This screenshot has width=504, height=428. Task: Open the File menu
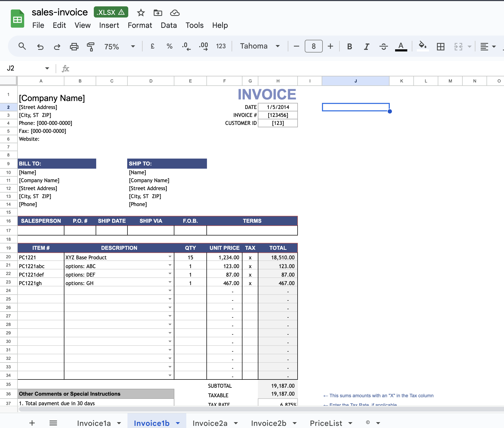[38, 25]
